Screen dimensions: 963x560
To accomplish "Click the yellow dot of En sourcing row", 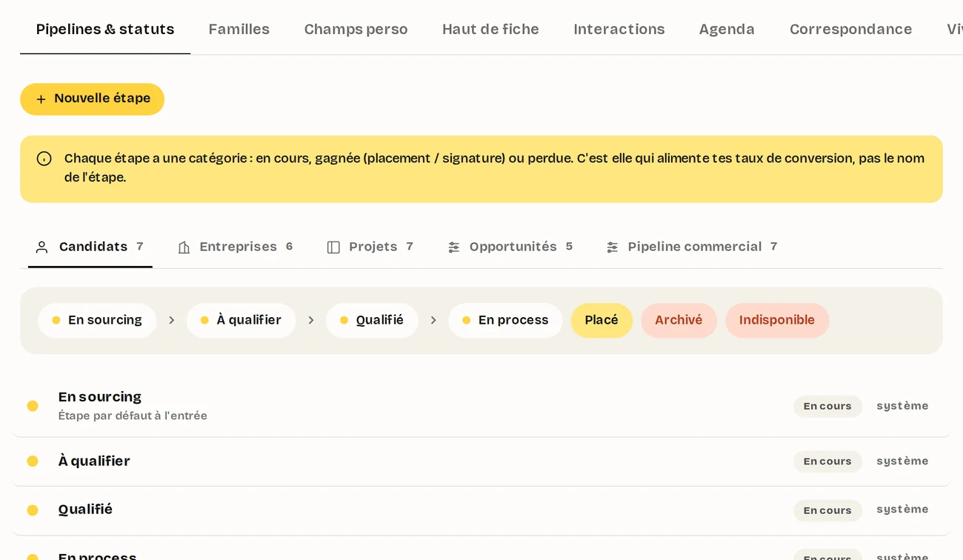I will [33, 406].
